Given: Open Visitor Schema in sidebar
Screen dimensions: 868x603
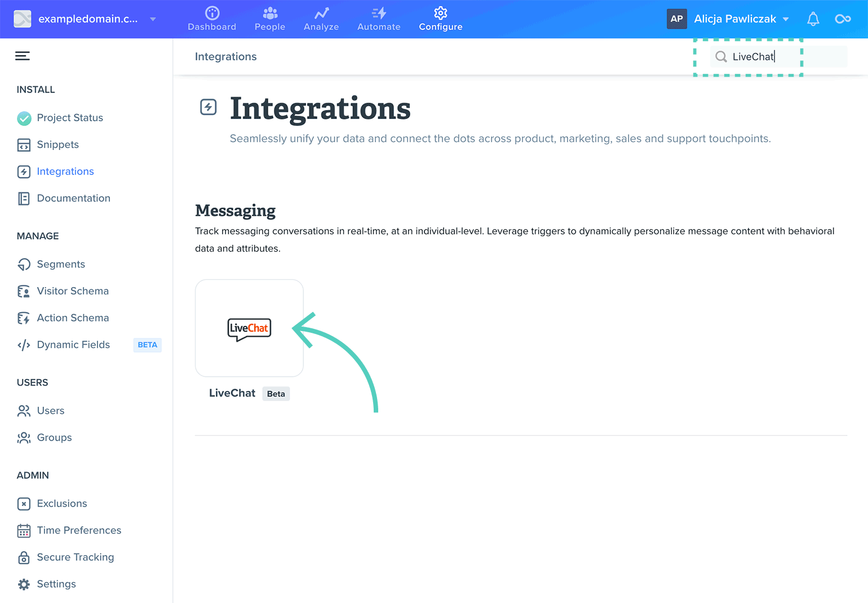Looking at the screenshot, I should click(73, 291).
